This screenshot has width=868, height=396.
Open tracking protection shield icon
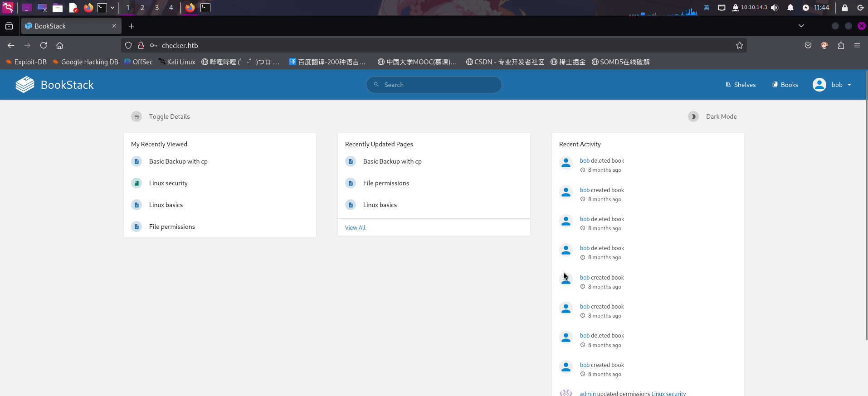tap(128, 45)
